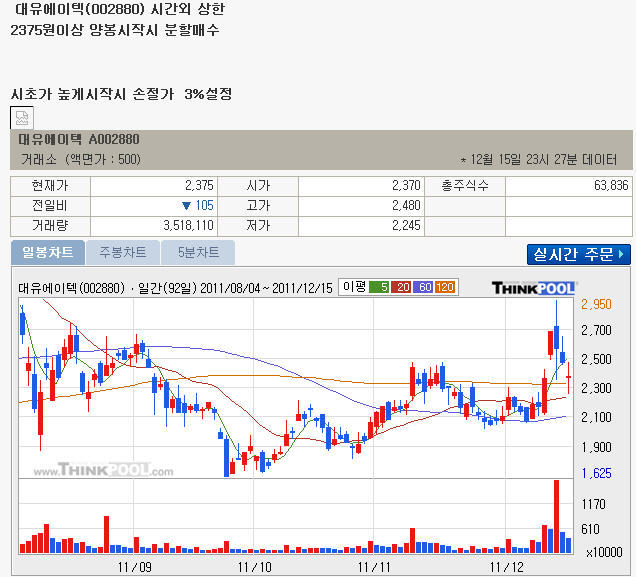Click the chart title with date range 2011/08/04

click(x=175, y=288)
